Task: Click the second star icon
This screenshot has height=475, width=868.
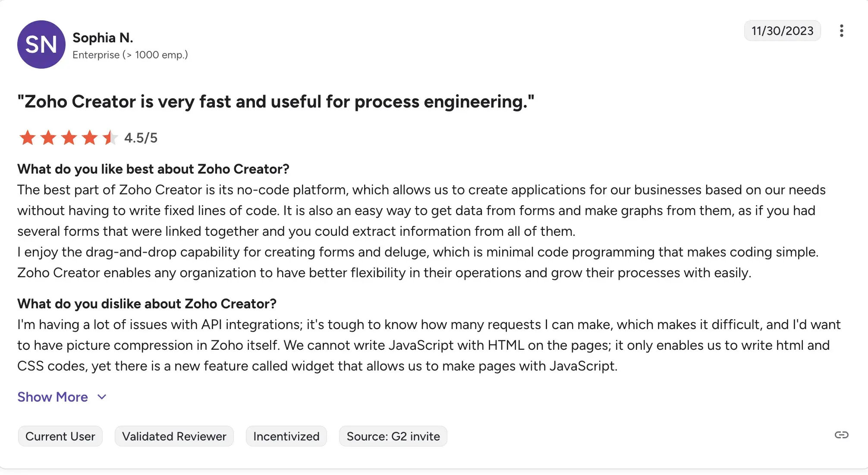Action: tap(48, 137)
